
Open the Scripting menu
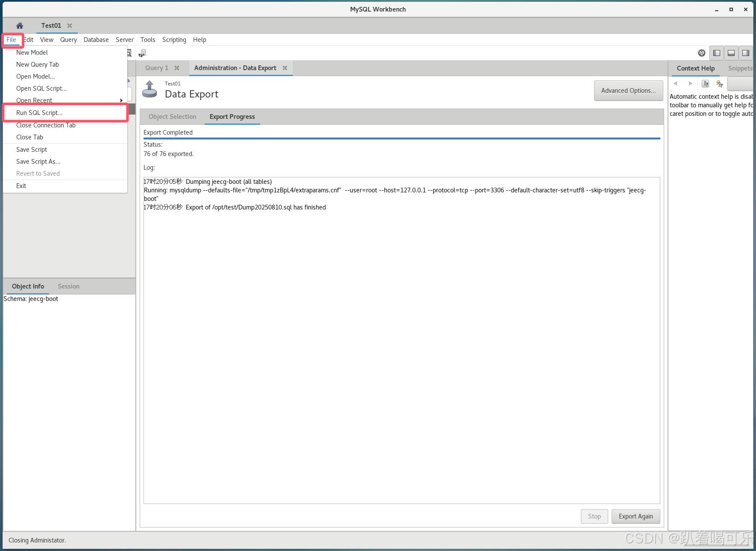tap(174, 40)
